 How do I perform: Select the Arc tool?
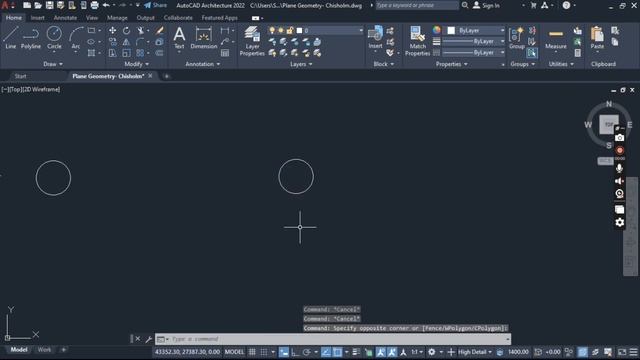(76, 38)
